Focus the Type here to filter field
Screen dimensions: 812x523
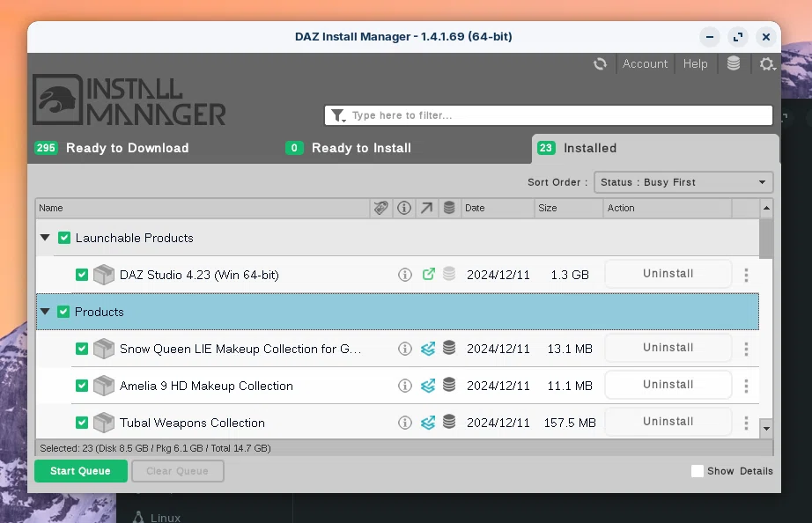click(549, 115)
